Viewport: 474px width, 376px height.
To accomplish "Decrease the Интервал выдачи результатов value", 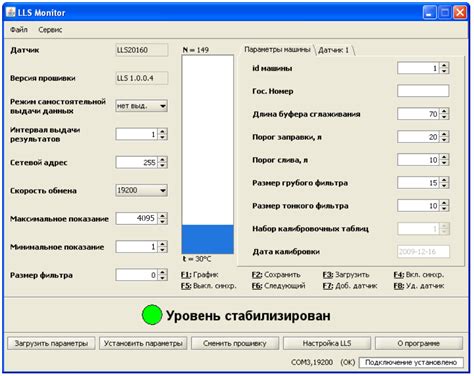I will click(162, 137).
